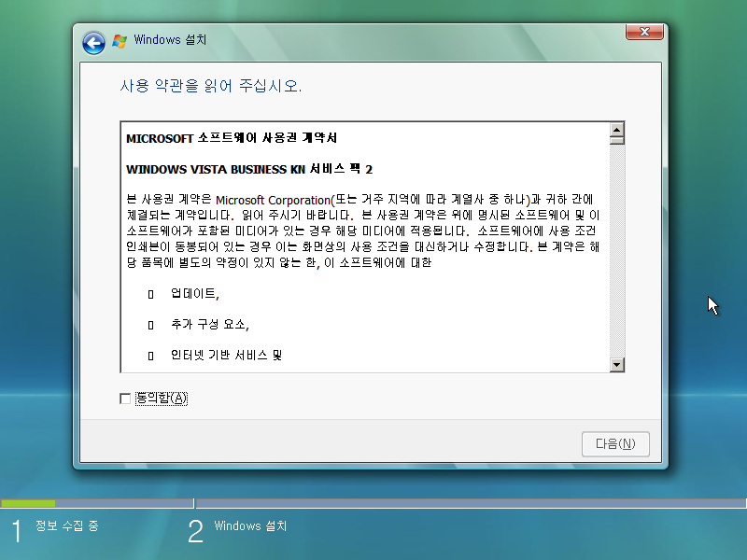This screenshot has height=560, width=747.
Task: Click the Microsoft Corporation paragraph text
Action: [x=362, y=231]
